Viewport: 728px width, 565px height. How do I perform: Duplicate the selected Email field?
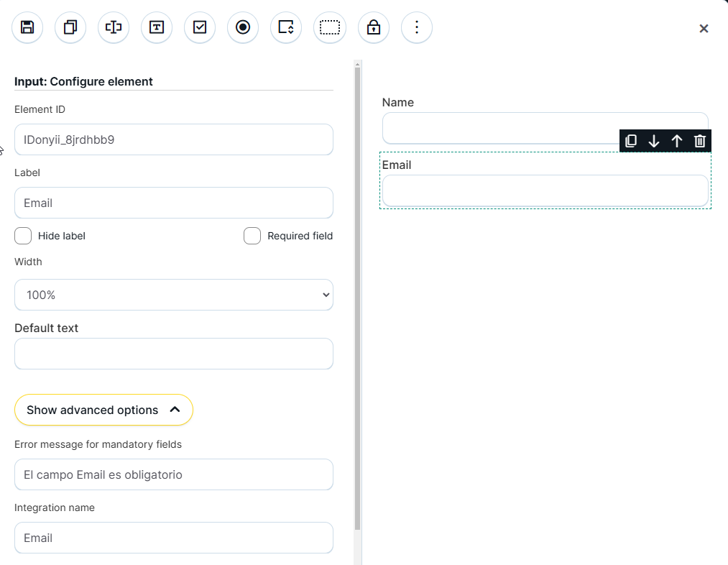[x=631, y=141]
